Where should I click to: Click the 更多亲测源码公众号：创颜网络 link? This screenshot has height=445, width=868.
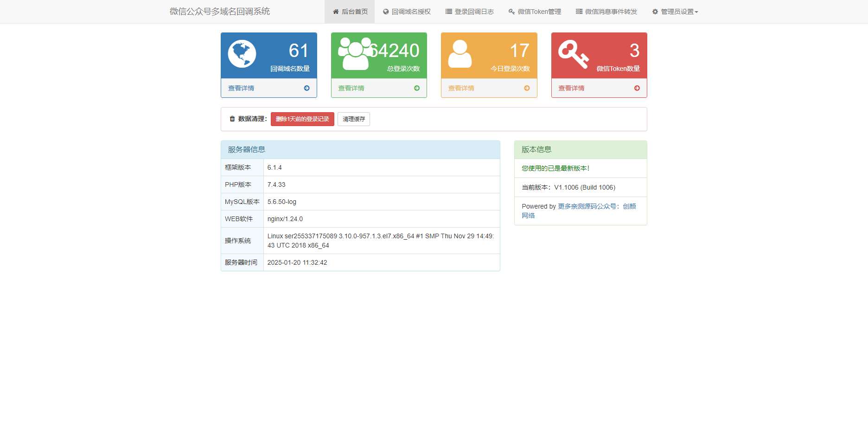click(579, 211)
